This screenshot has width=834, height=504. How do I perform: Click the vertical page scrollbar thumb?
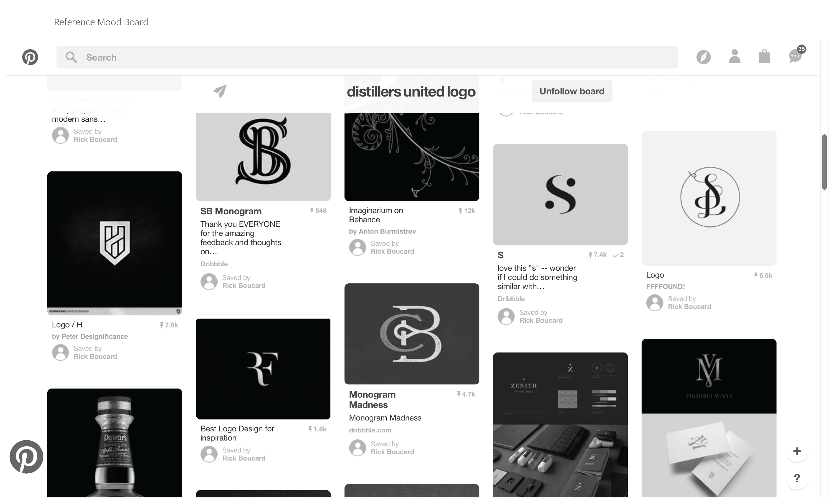click(x=824, y=162)
